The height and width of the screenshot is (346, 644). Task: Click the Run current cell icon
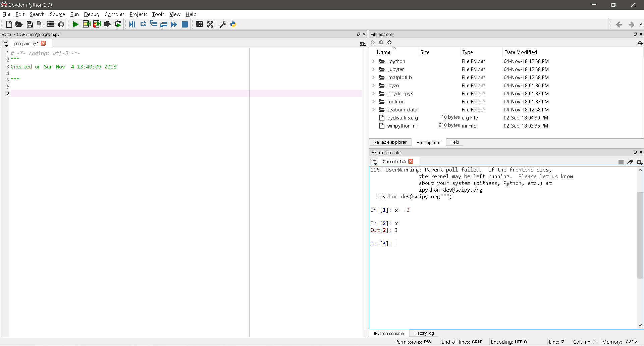[x=86, y=24]
